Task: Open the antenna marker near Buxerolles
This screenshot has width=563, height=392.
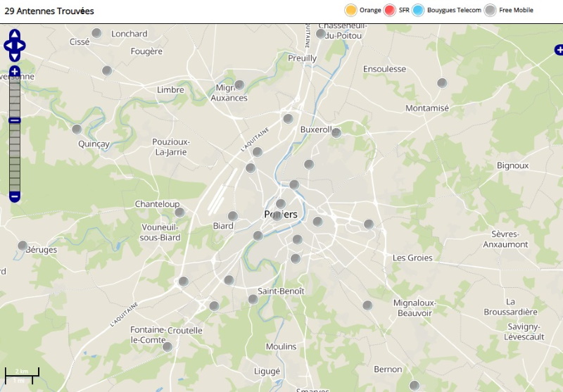Action: [336, 132]
